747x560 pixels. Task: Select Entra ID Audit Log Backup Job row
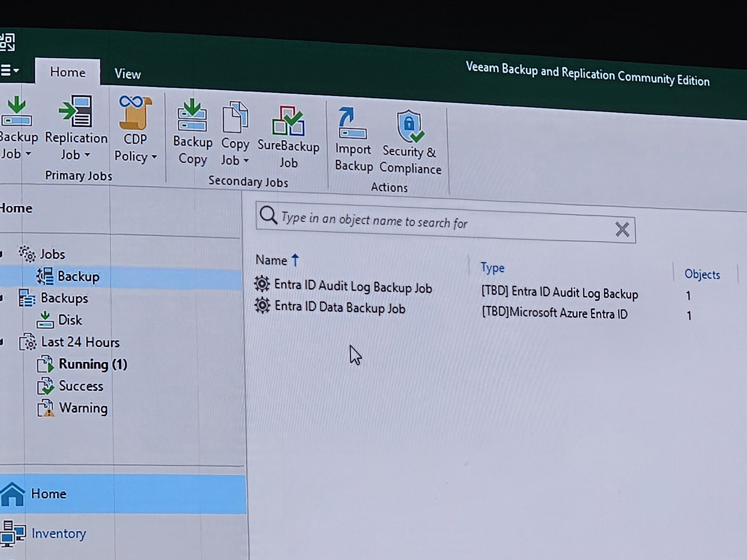pyautogui.click(x=352, y=287)
